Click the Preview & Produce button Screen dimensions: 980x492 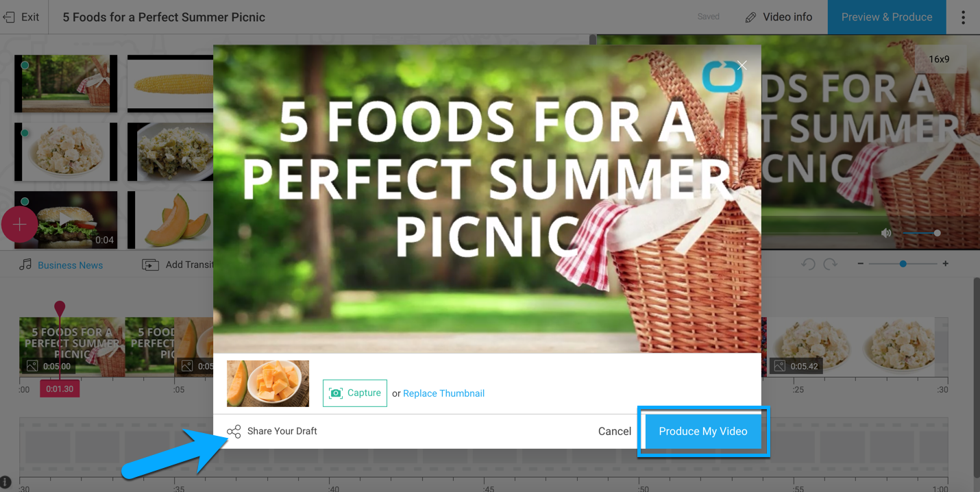pyautogui.click(x=887, y=17)
